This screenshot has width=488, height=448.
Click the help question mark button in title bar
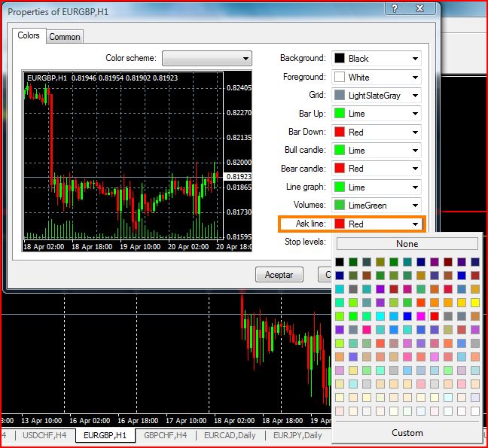pos(395,8)
